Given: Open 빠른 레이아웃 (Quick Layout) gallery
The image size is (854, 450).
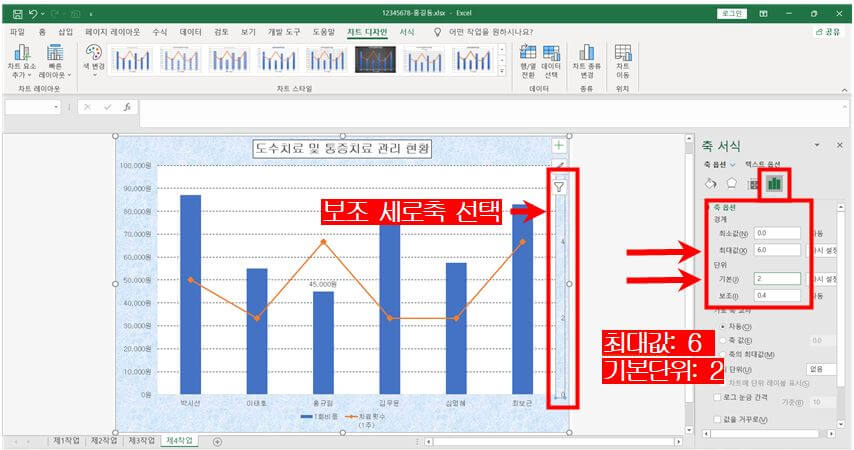Looking at the screenshot, I should [x=55, y=61].
